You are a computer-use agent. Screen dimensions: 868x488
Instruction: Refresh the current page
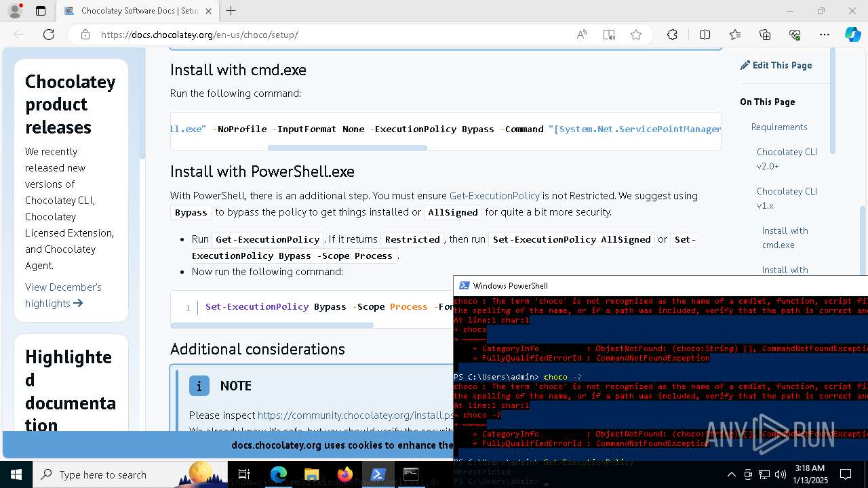49,35
